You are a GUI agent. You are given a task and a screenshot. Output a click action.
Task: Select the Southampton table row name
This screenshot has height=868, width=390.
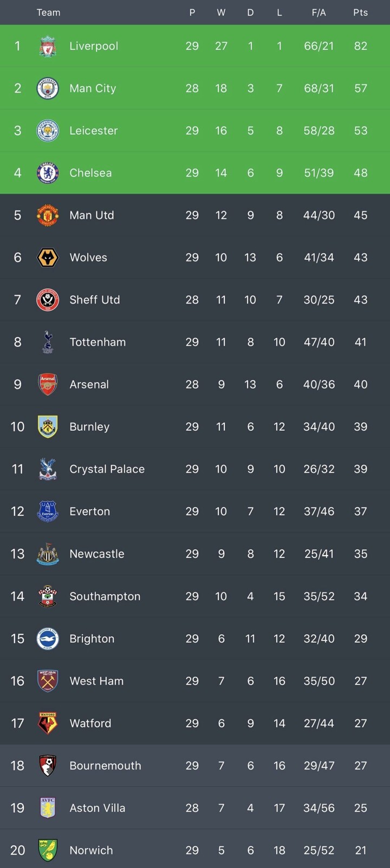point(105,596)
